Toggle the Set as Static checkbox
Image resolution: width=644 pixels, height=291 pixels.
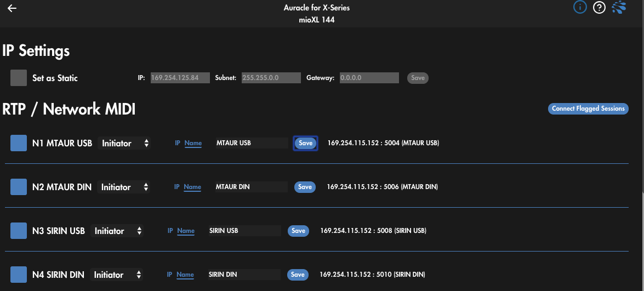click(19, 78)
